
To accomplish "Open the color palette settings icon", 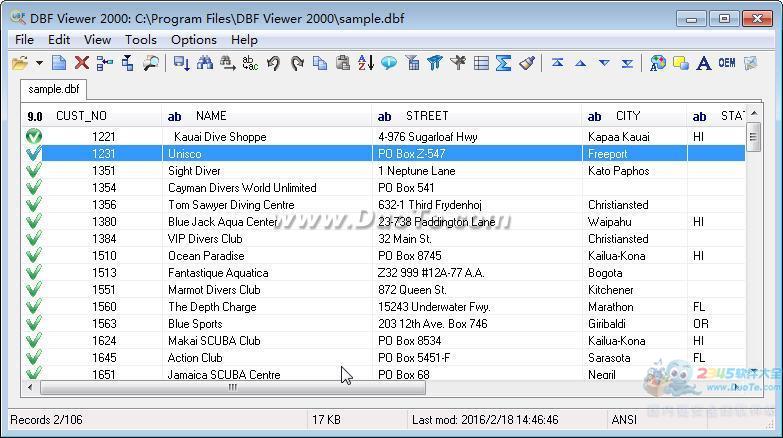I will tap(658, 63).
